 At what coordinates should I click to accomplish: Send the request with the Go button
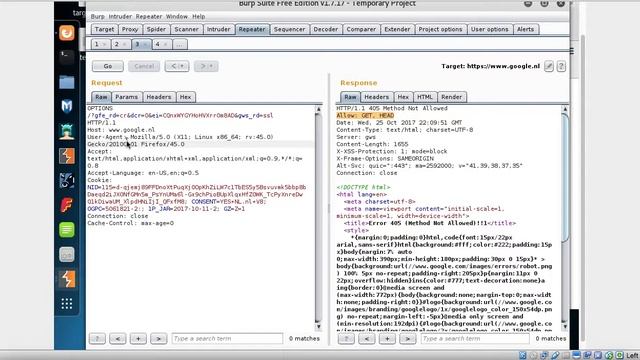[108, 66]
